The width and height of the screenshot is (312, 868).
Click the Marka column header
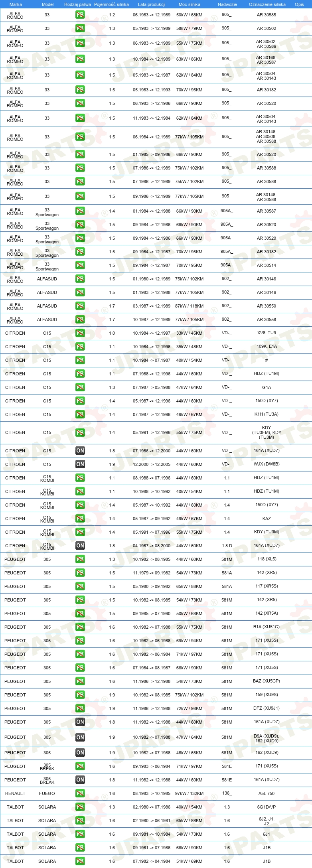[x=15, y=4]
